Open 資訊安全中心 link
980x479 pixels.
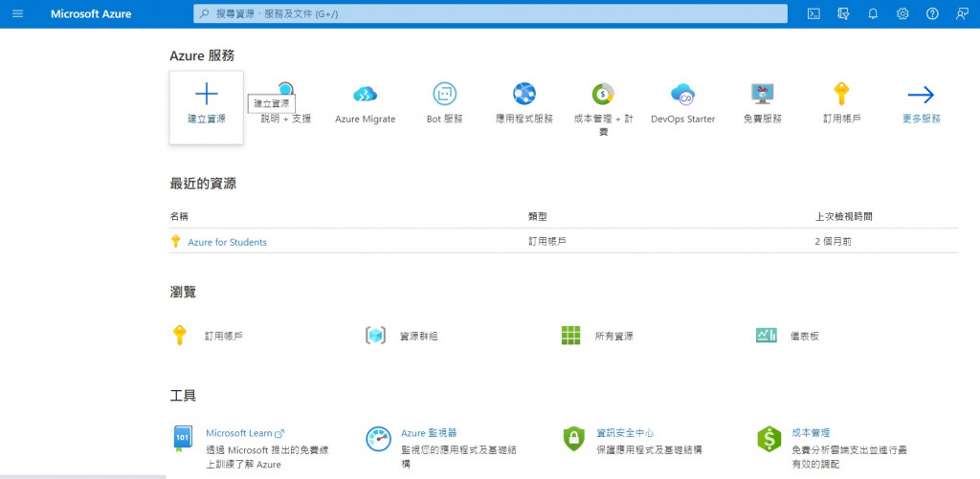625,433
